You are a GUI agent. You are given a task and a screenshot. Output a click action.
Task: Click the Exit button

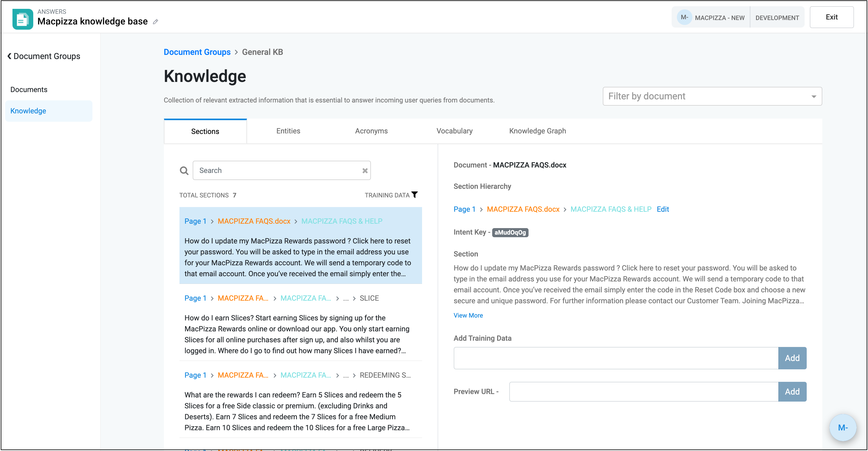831,17
